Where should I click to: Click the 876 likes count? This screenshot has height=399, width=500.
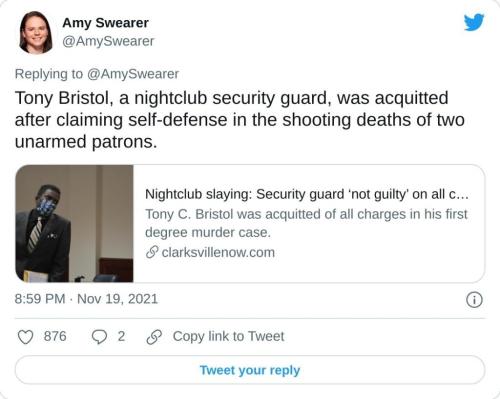(55, 336)
